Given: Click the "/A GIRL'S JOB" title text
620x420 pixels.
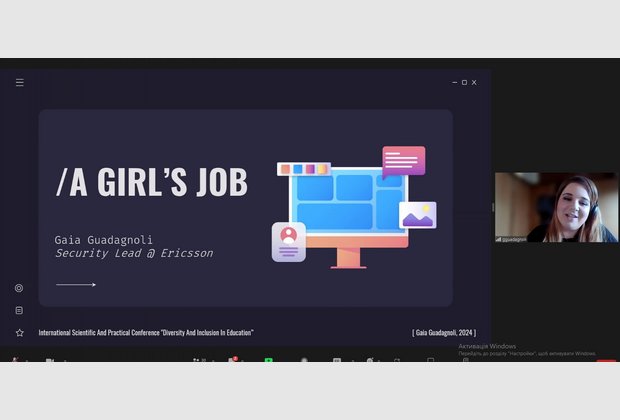Looking at the screenshot, I should (152, 183).
